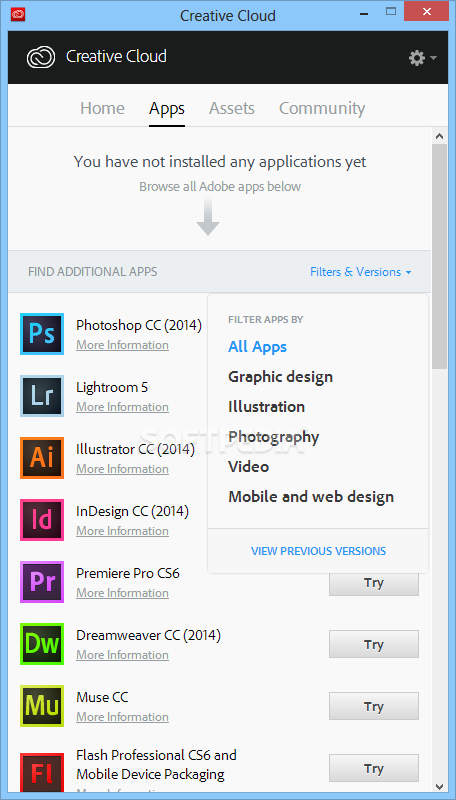Try Premiere Pro CS6

point(374,583)
